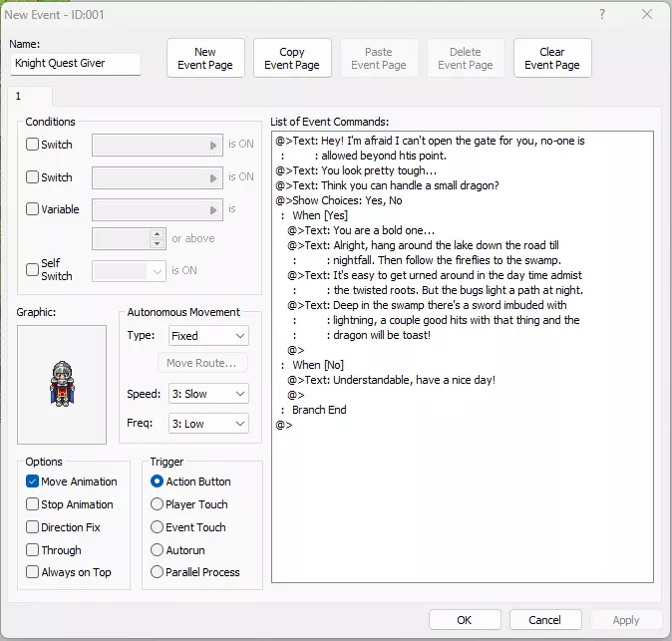
Task: Switch to event page tab 1
Action: tap(18, 98)
